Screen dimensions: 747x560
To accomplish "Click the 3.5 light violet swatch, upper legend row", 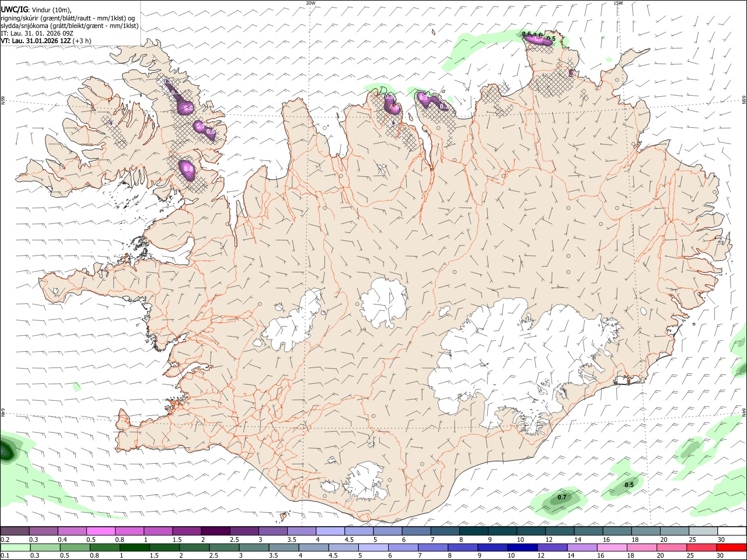I will pyautogui.click(x=302, y=531).
